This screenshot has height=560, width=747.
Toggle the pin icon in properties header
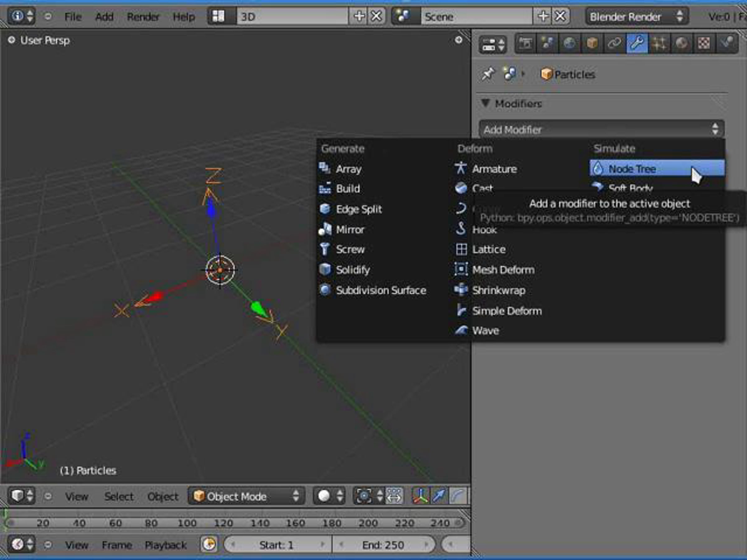click(488, 74)
